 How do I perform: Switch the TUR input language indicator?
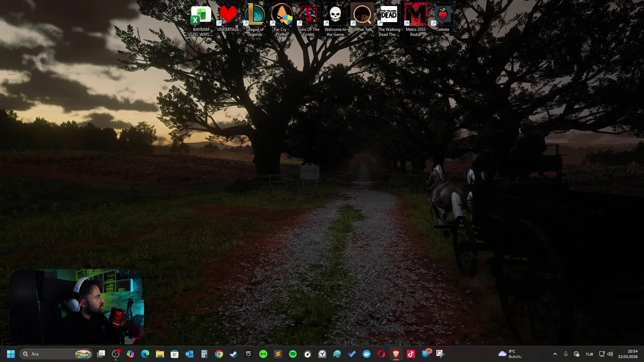coord(589,354)
